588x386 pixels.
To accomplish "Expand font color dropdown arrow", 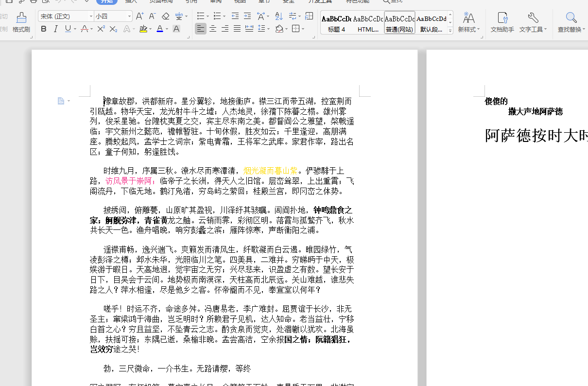I will pos(167,29).
